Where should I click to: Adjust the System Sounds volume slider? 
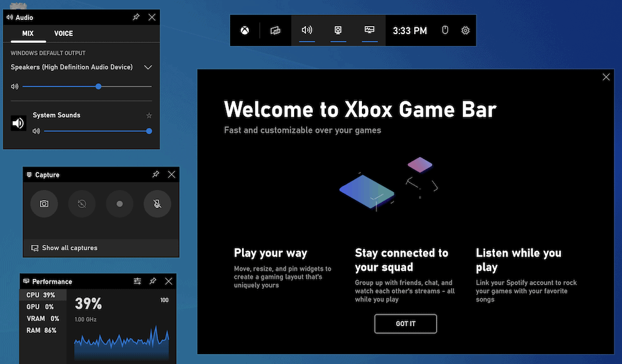click(x=148, y=131)
